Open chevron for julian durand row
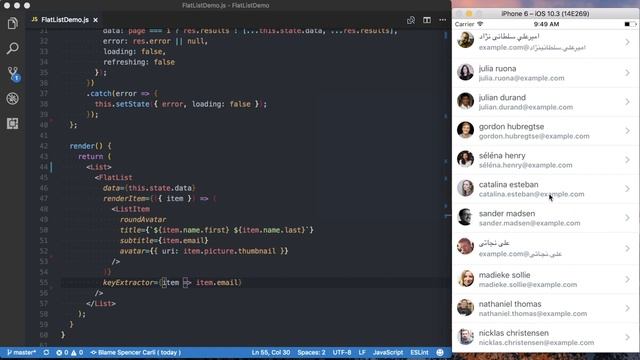Image resolution: width=640 pixels, height=360 pixels. click(627, 102)
